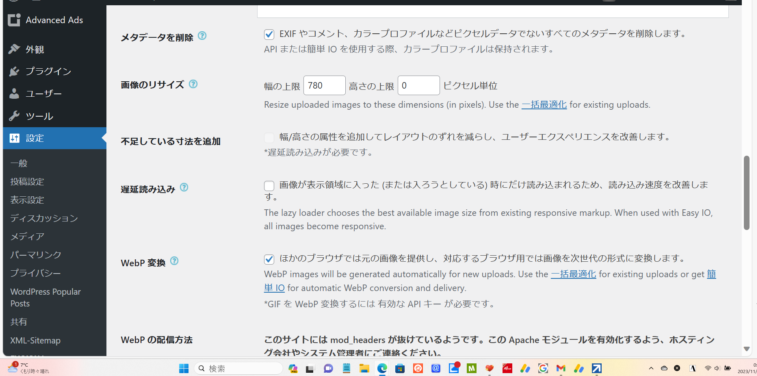Click the page vertical scrollbar thumb
The width and height of the screenshot is (757, 376).
pyautogui.click(x=747, y=192)
